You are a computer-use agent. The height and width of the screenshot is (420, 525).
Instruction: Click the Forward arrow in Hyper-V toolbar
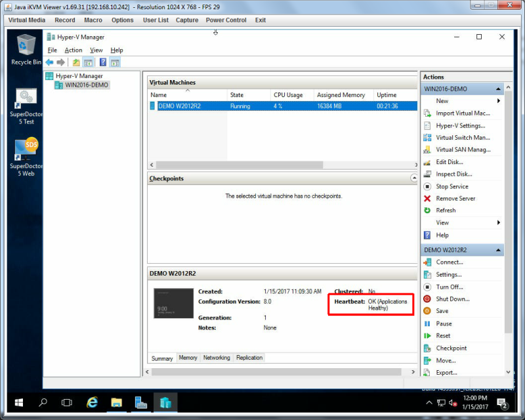(60, 62)
